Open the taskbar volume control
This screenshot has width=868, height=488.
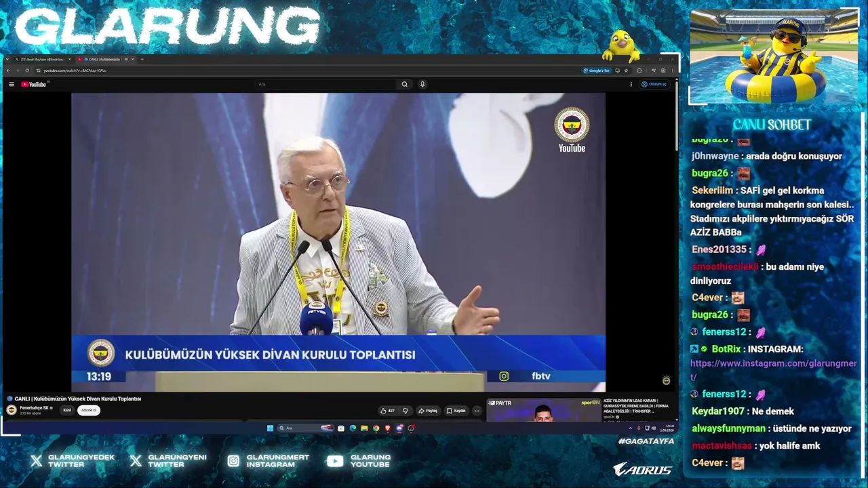click(654, 428)
